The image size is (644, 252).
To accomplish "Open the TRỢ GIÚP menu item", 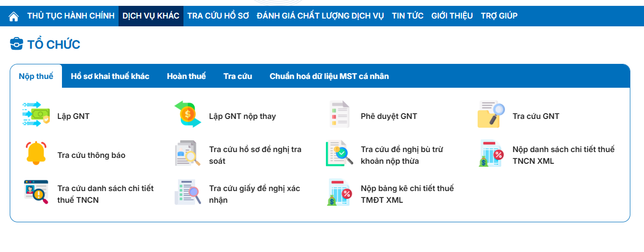I will click(x=499, y=16).
